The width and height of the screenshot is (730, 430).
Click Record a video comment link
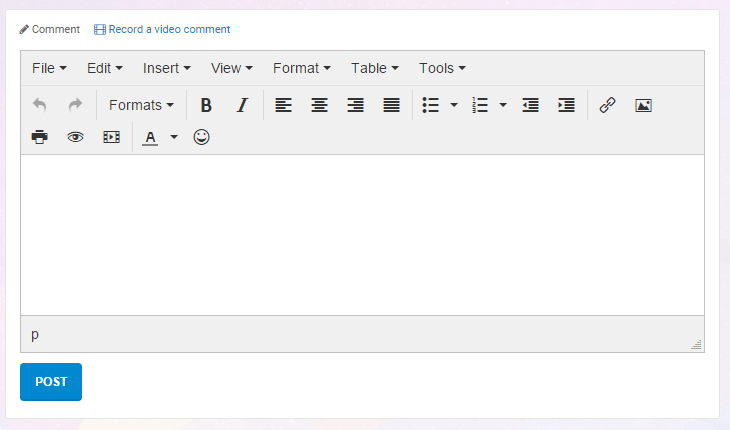(169, 29)
